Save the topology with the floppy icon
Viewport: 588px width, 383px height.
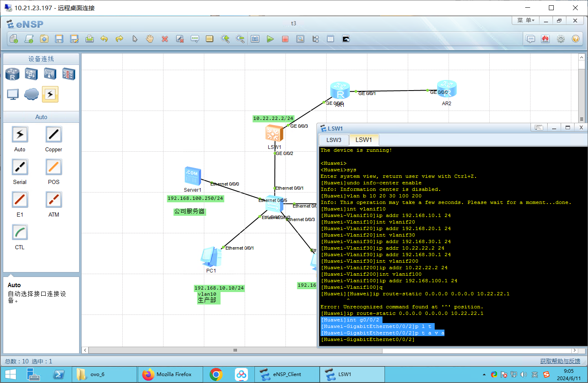59,39
